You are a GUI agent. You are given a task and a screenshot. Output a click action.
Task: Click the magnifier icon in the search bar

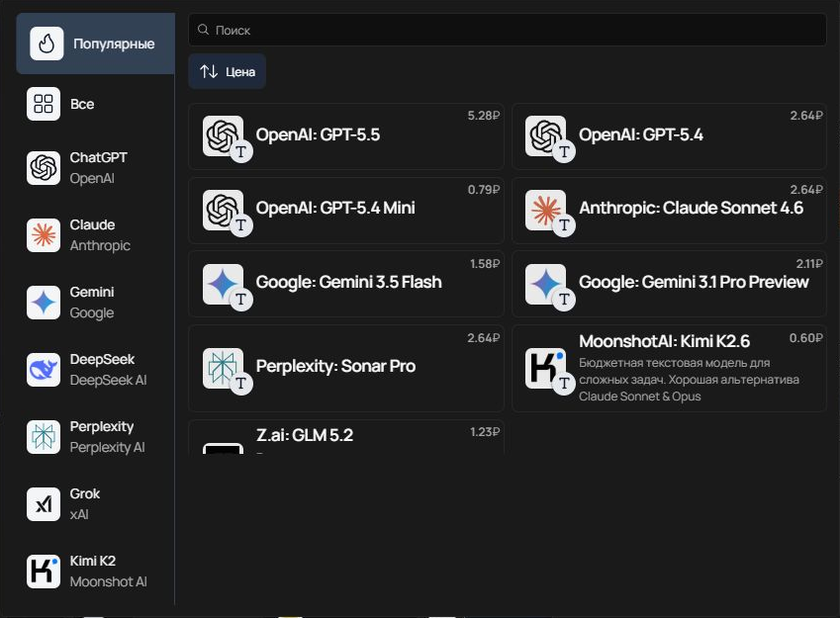point(203,30)
